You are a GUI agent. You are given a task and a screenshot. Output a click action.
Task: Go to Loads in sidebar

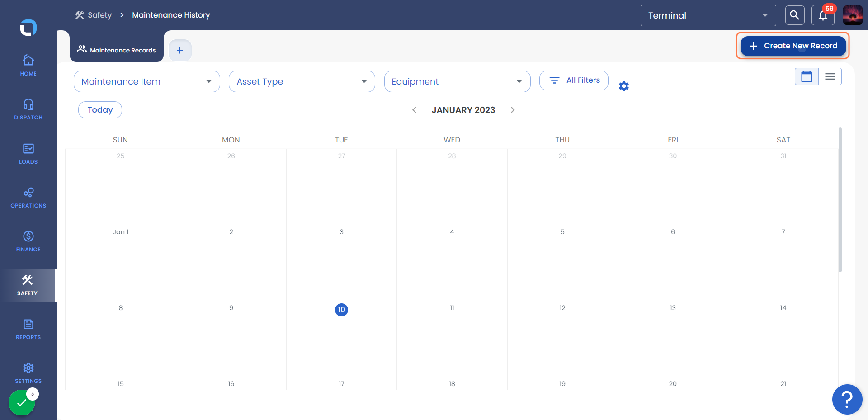(28, 153)
